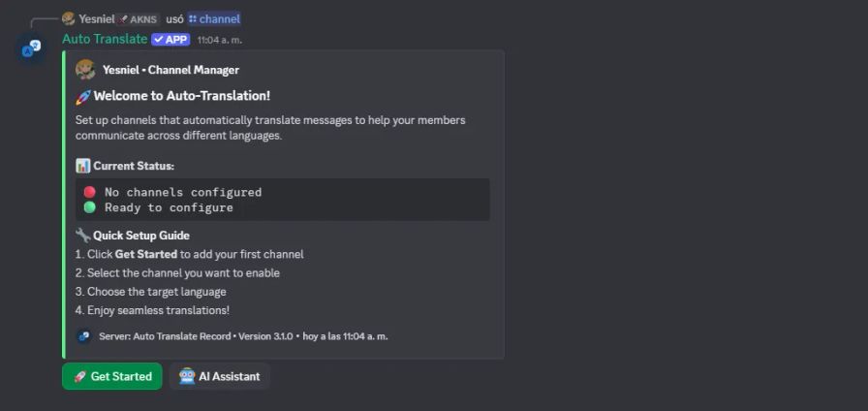The image size is (868, 411).
Task: Click Yesniel's avatar in the embed header
Action: [x=85, y=70]
